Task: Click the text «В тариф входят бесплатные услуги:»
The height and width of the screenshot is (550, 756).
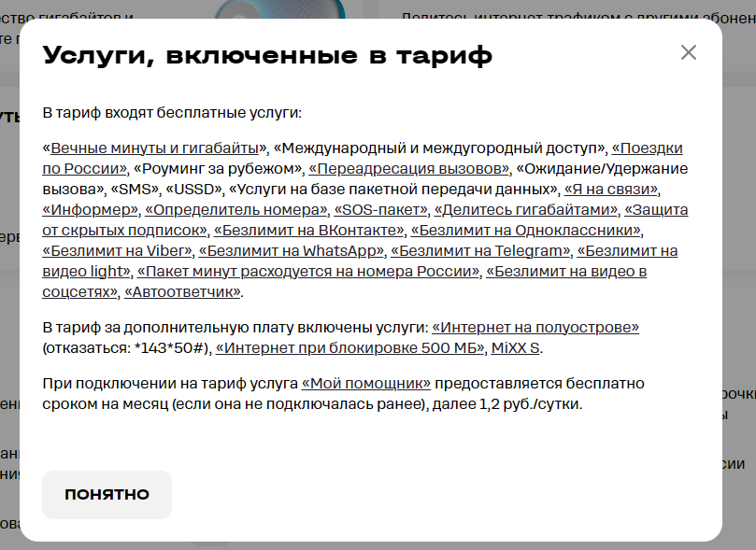Action: (172, 113)
